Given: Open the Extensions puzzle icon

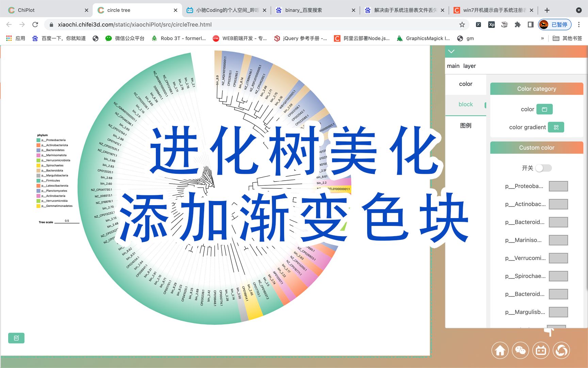Looking at the screenshot, I should [x=518, y=25].
